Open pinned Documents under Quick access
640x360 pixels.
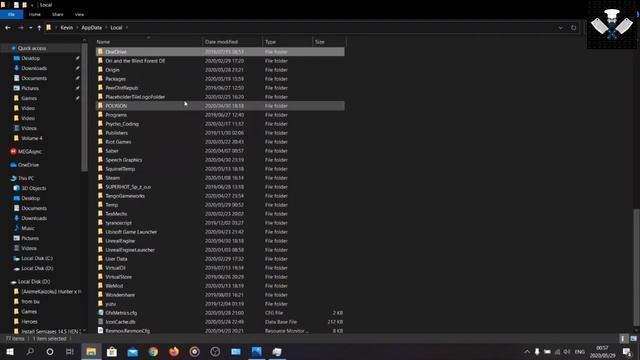coord(34,78)
